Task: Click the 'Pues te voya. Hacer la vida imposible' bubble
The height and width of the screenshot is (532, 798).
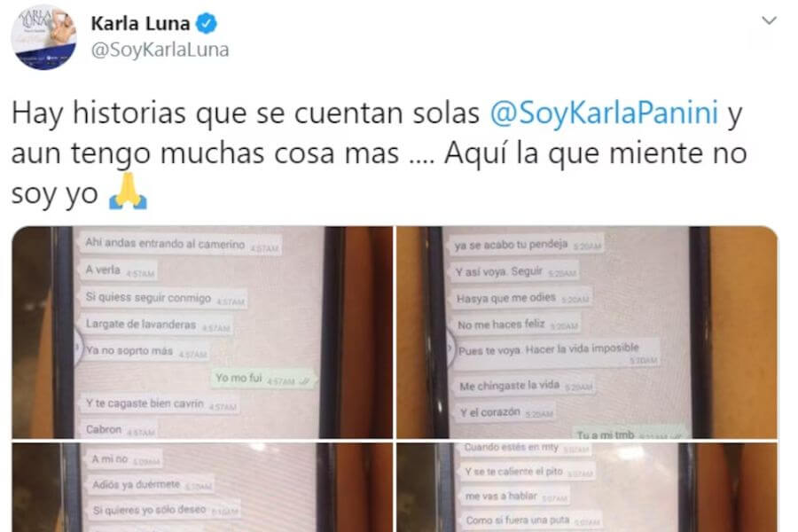Action: 558,352
